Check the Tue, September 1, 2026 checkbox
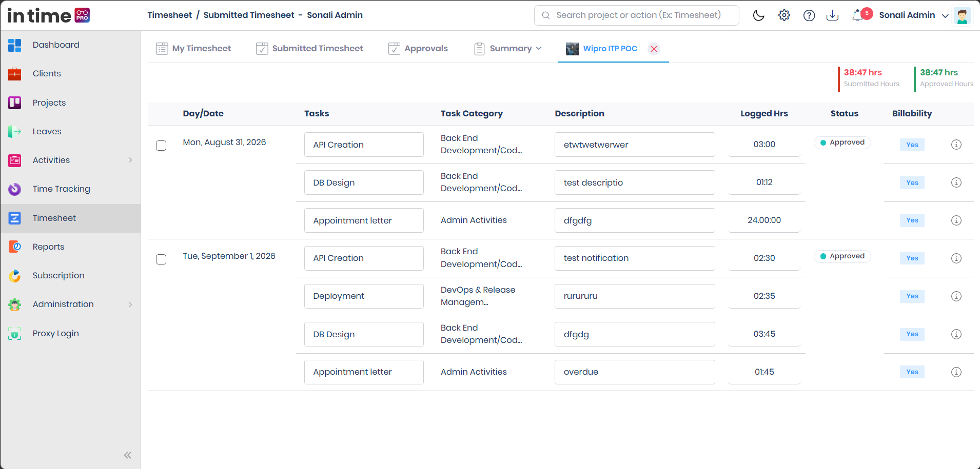This screenshot has width=980, height=469. coord(161,259)
